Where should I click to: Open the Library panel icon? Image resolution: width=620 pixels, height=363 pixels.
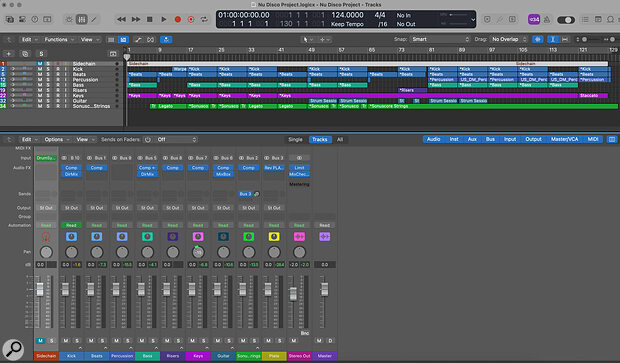pos(10,19)
